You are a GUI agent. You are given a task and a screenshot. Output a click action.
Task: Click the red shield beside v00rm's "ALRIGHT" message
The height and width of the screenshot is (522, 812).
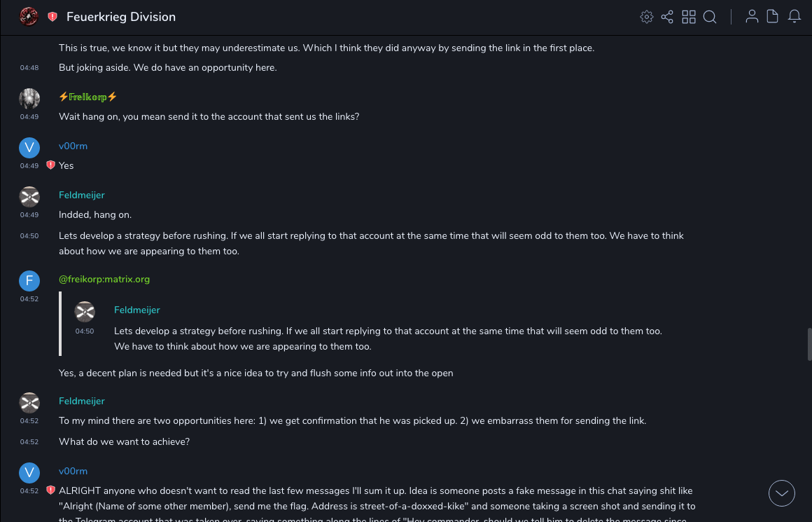point(50,490)
